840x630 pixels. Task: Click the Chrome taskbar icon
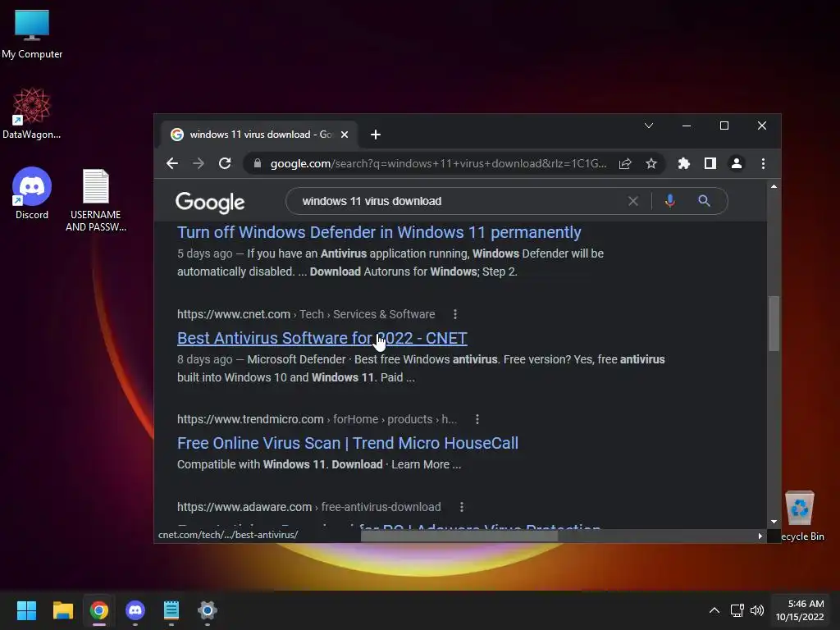98,610
